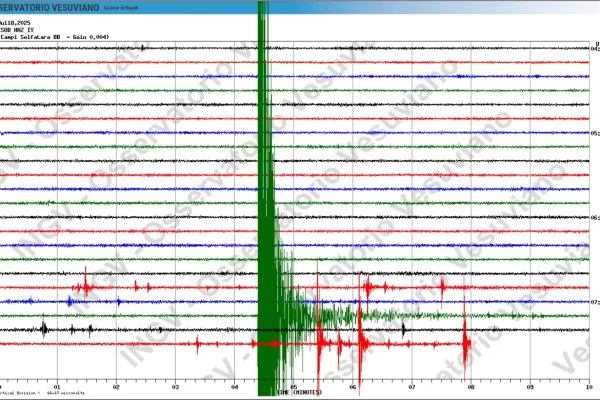Click the 06 hour label on right edge
Image resolution: width=600 pixels, height=400 pixels.
pos(594,217)
